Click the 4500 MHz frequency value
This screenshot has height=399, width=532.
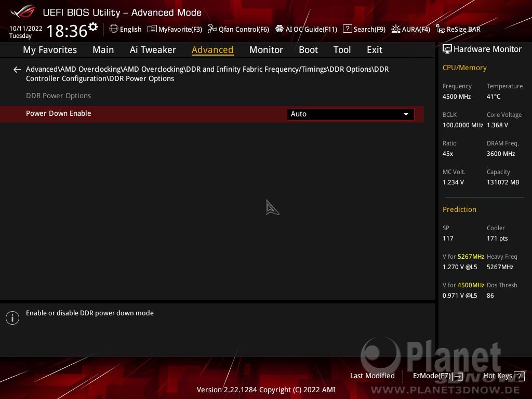[x=456, y=97]
